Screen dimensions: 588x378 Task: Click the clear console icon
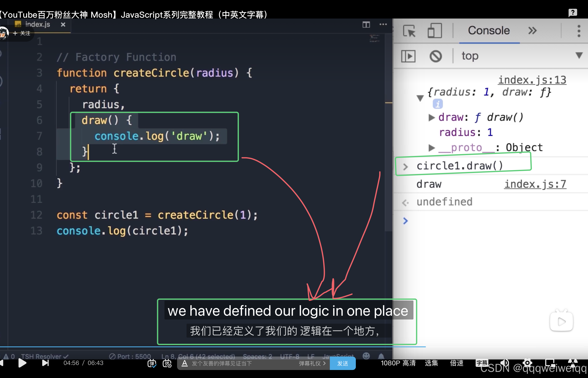pyautogui.click(x=436, y=56)
